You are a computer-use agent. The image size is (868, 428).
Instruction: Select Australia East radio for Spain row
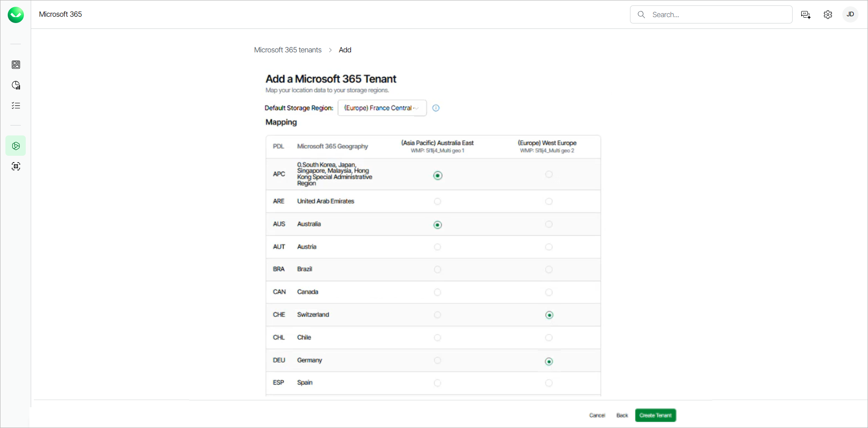pos(438,383)
